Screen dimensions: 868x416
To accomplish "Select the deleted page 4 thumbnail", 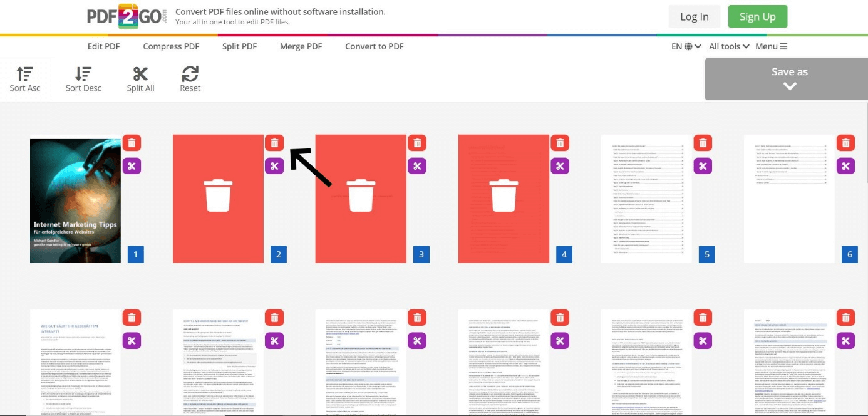I will (504, 199).
